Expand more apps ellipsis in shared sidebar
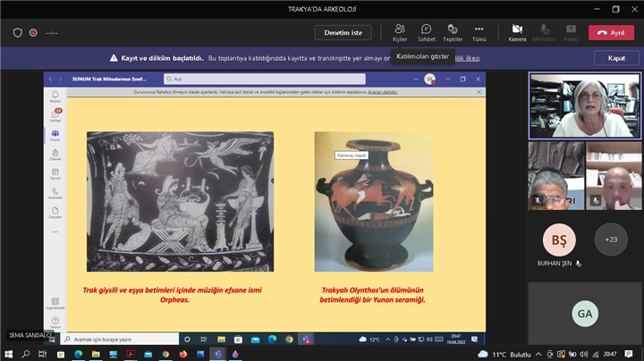 point(55,231)
